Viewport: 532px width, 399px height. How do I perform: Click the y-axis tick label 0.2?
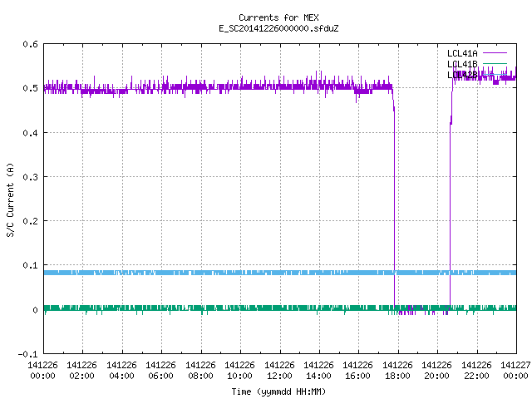pos(30,221)
